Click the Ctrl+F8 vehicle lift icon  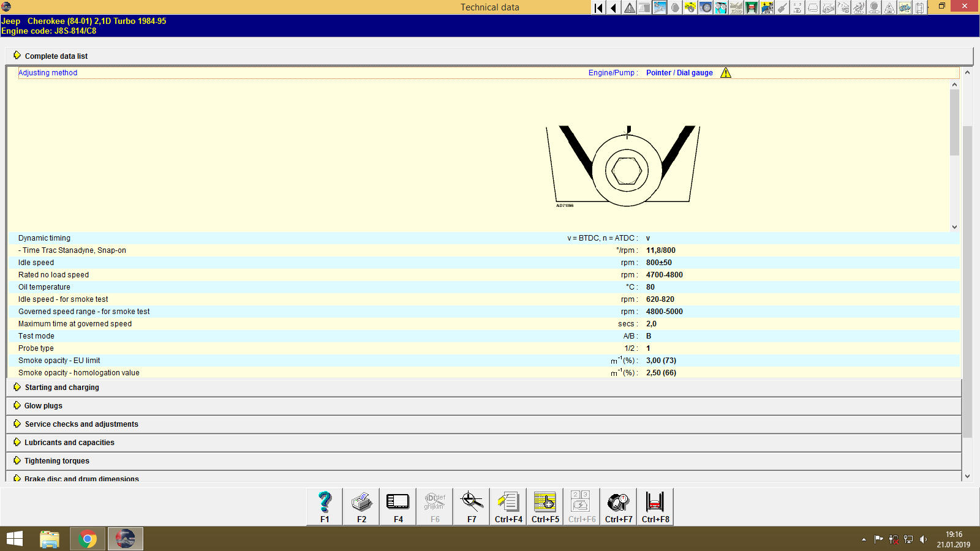(x=655, y=506)
